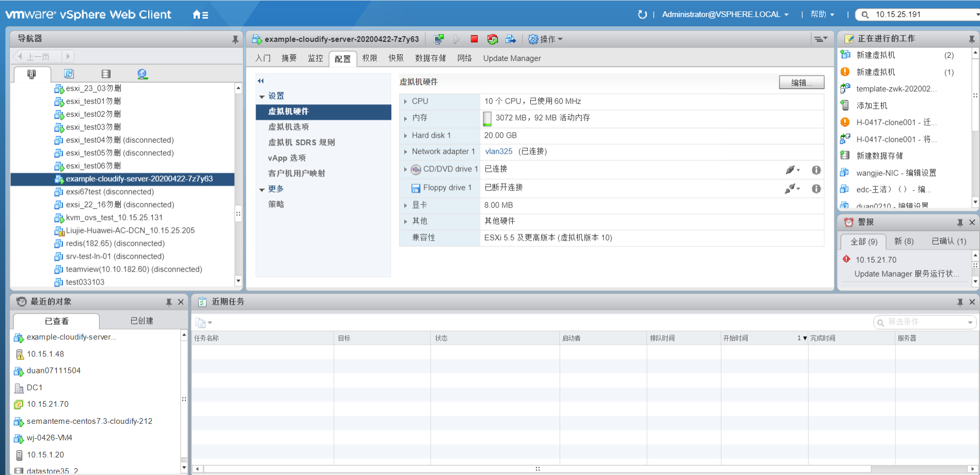Viewport: 980px width, 475px height.
Task: Click the restart guest OS icon
Action: pos(493,39)
